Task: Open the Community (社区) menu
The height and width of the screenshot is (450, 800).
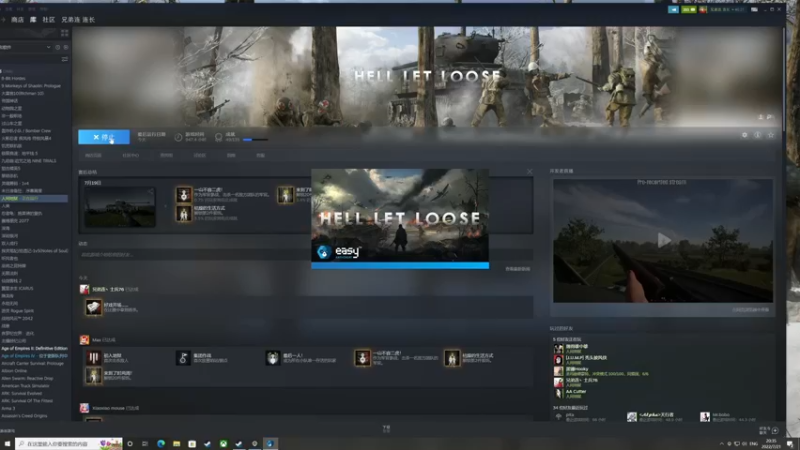Action: tap(48, 20)
